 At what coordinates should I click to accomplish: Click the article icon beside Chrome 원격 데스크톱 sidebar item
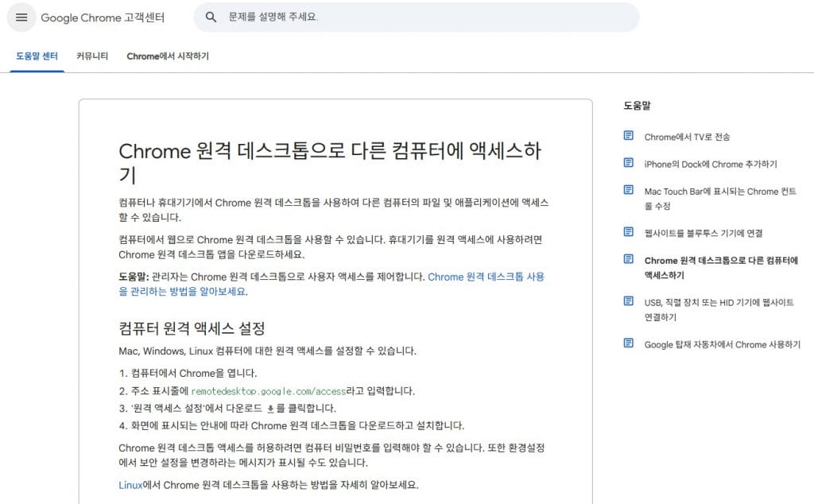(x=628, y=259)
